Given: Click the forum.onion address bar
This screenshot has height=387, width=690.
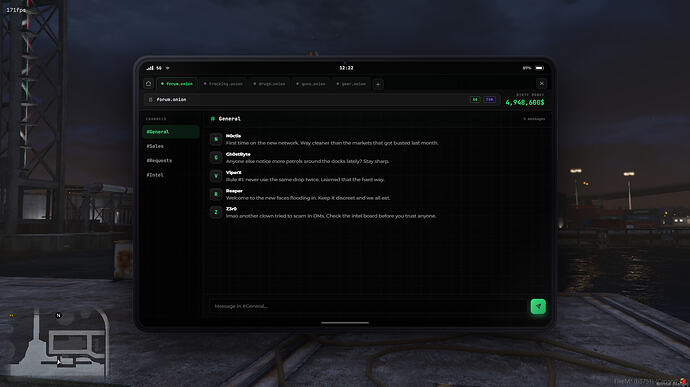Looking at the screenshot, I should [x=322, y=100].
